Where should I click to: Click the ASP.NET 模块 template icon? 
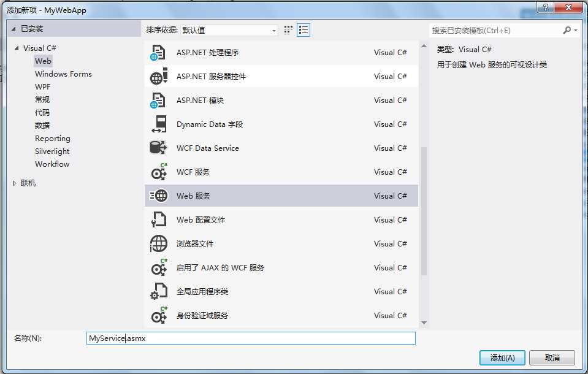[x=158, y=101]
